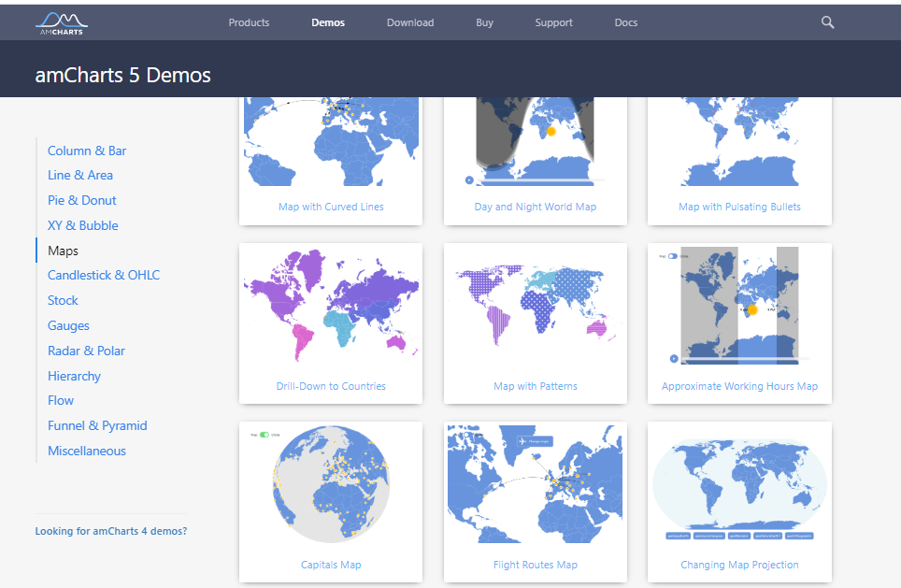Follow Looking for amCharts 4 demos link
Image resolution: width=901 pixels, height=588 pixels.
click(111, 531)
